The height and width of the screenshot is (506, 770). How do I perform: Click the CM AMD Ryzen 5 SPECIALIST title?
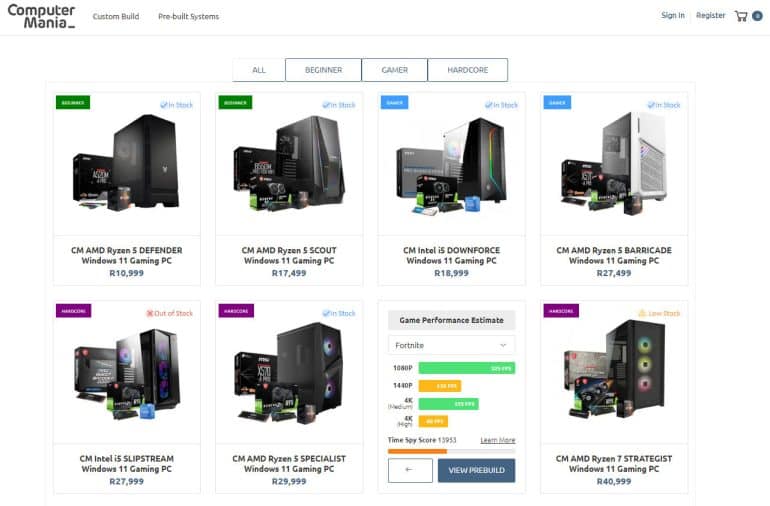tap(289, 464)
